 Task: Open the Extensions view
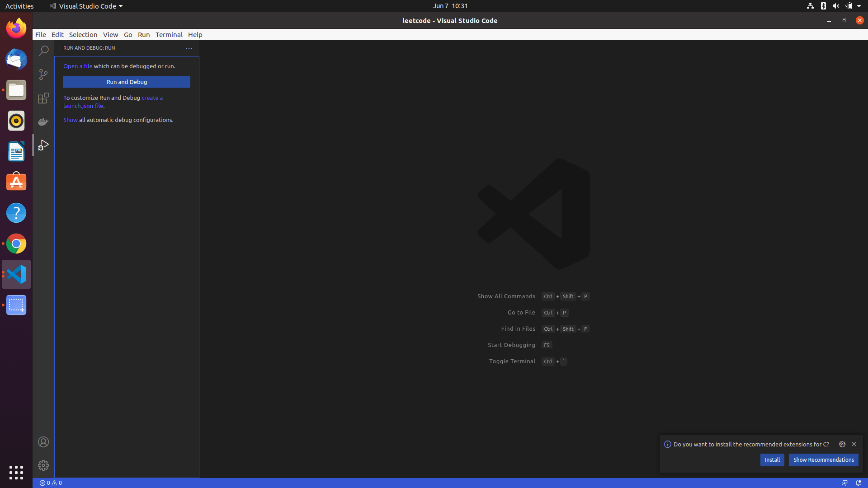click(43, 98)
